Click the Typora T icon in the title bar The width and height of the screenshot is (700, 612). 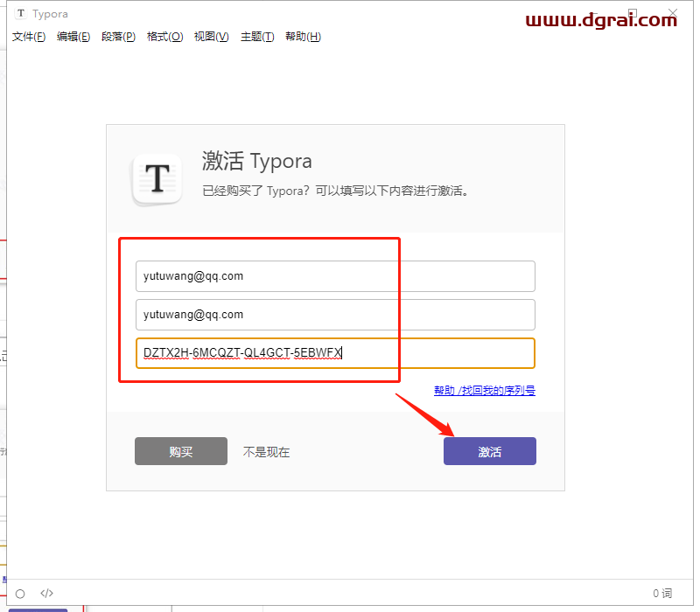click(x=20, y=13)
